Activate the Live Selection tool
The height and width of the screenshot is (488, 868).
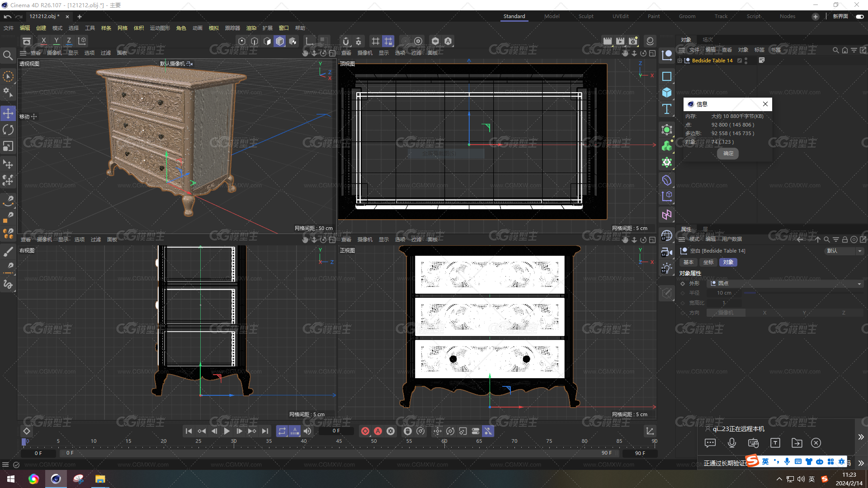tap(8, 76)
